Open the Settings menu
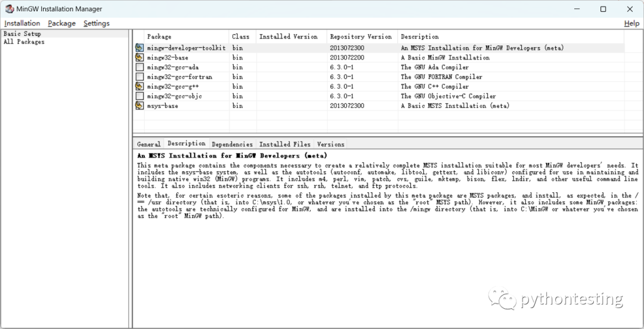Image resolution: width=644 pixels, height=329 pixels. pos(97,23)
